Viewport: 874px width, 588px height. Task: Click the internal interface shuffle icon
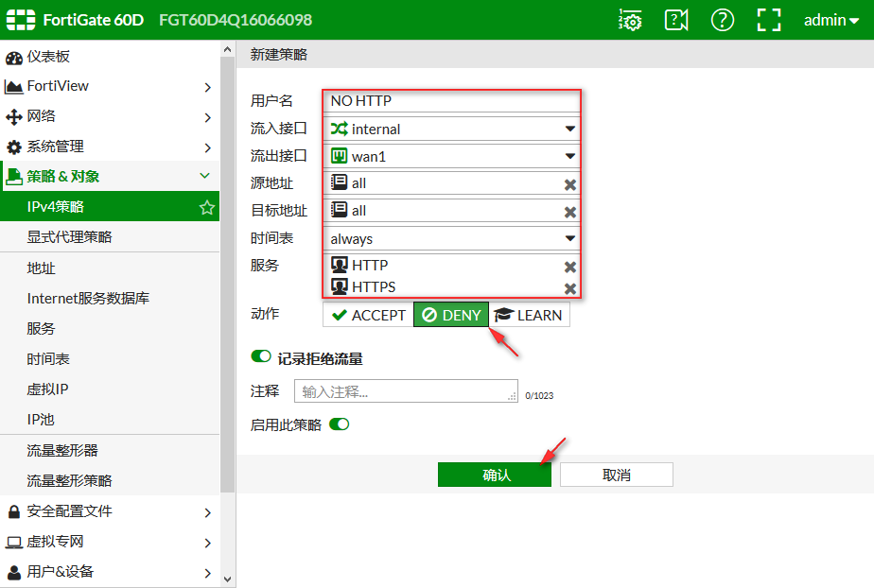coord(339,129)
